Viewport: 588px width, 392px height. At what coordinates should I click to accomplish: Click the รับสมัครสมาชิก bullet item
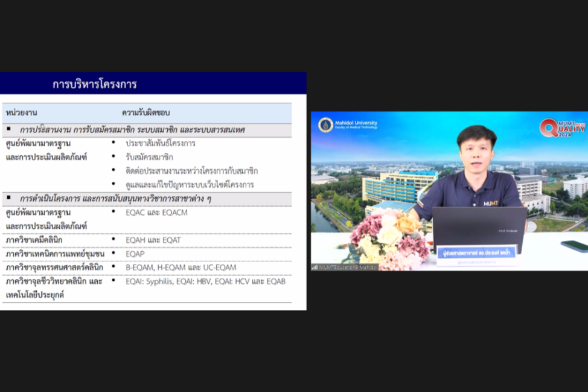coord(149,157)
